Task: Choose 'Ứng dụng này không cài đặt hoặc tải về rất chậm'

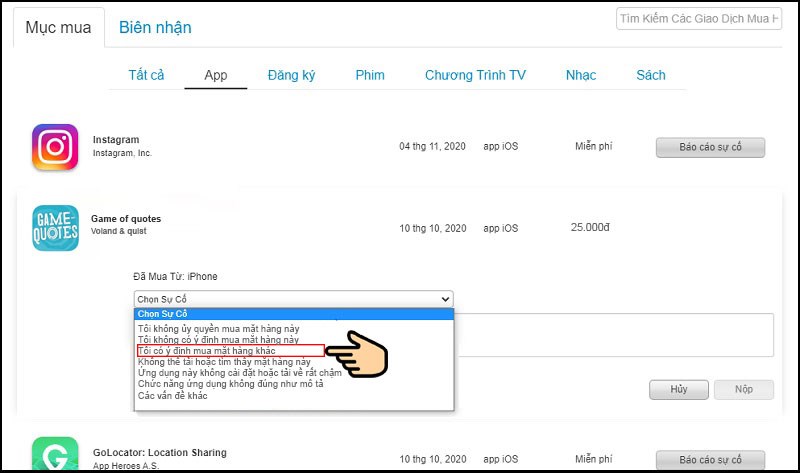Action: click(240, 373)
